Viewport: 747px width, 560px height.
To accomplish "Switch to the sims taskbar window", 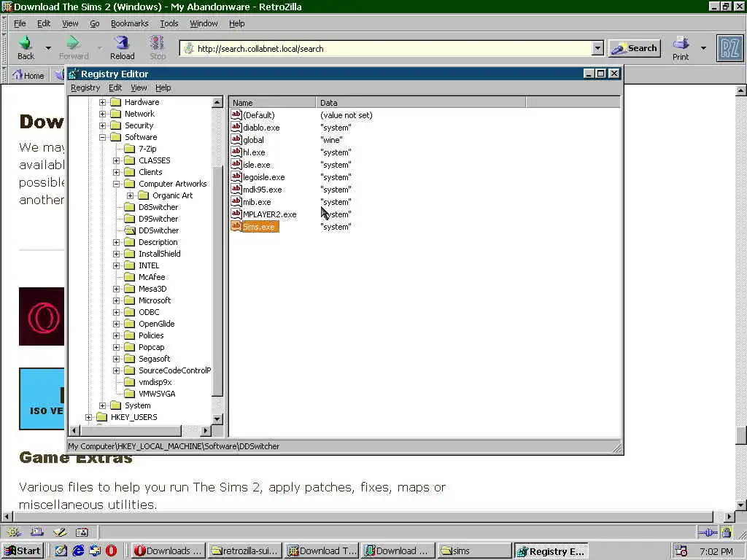I will tap(474, 551).
